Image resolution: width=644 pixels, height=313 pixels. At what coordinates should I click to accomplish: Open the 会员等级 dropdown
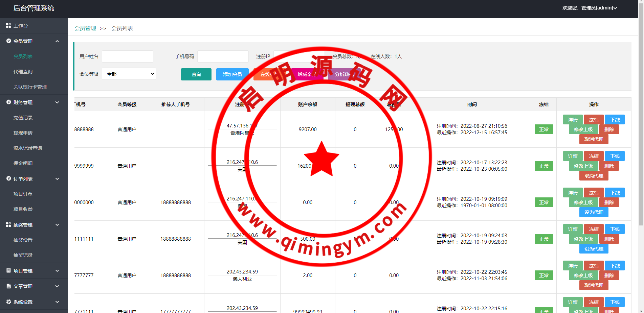coord(129,74)
